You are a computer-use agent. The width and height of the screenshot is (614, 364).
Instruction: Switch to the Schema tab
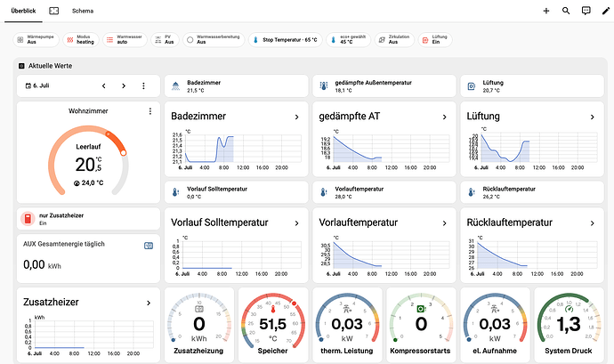(83, 11)
